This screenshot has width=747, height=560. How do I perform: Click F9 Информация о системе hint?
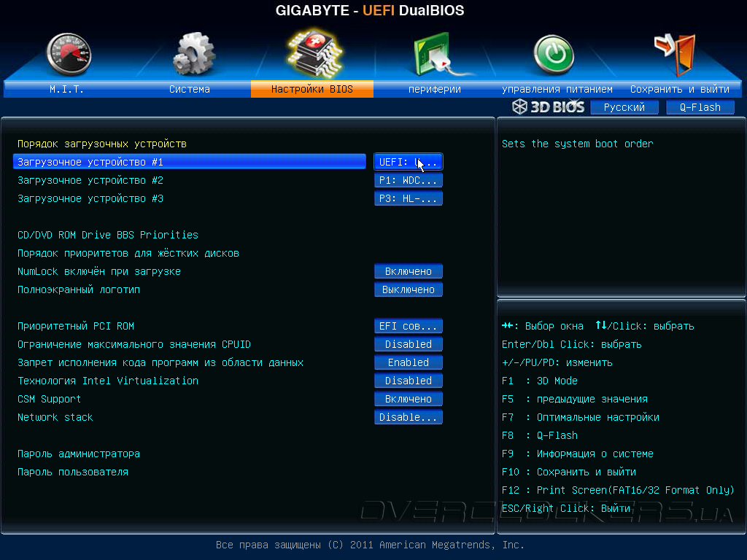(578, 454)
